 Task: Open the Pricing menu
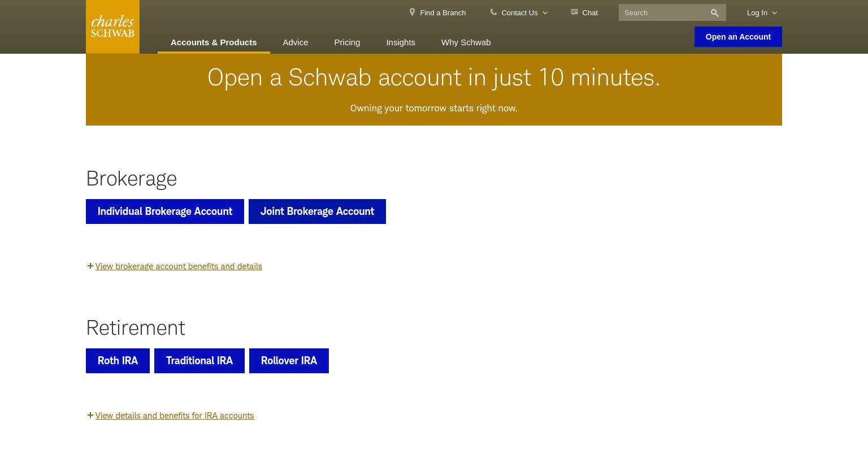(347, 42)
